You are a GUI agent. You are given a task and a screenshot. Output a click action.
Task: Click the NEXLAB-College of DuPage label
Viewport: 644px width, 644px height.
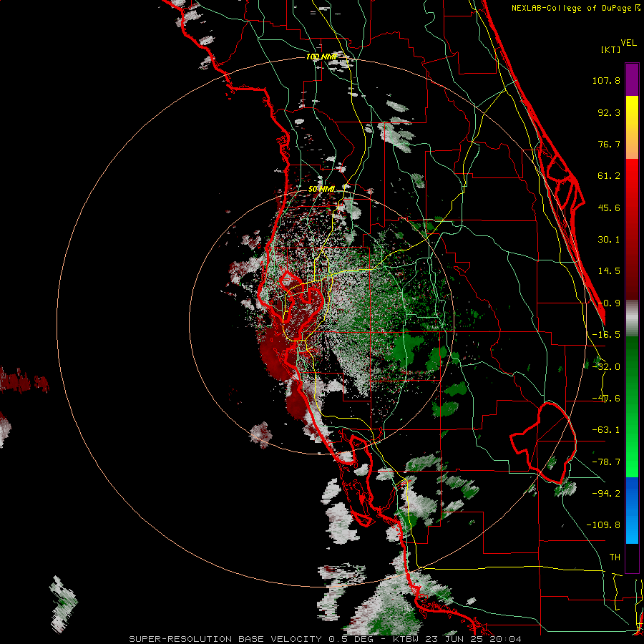[575, 8]
